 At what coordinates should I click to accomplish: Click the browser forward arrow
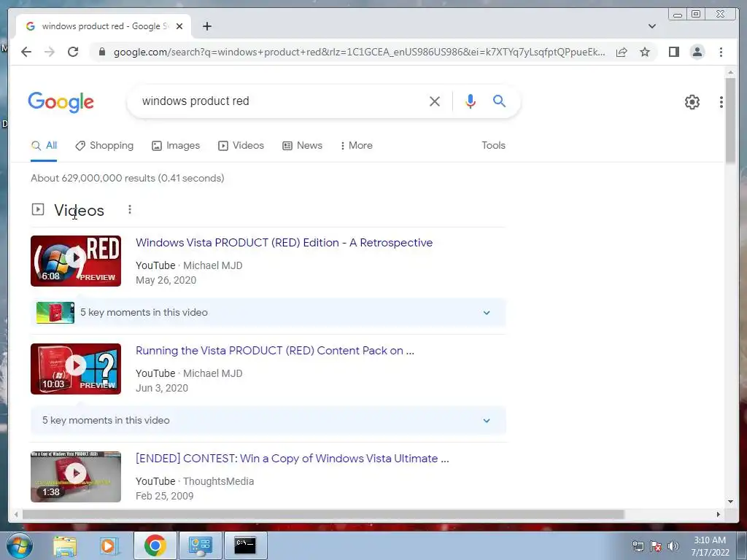point(50,52)
